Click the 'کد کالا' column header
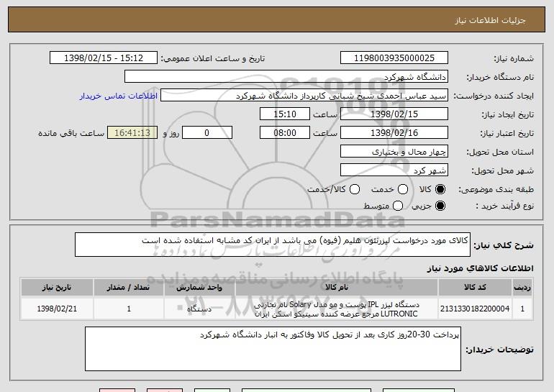 [x=475, y=288]
